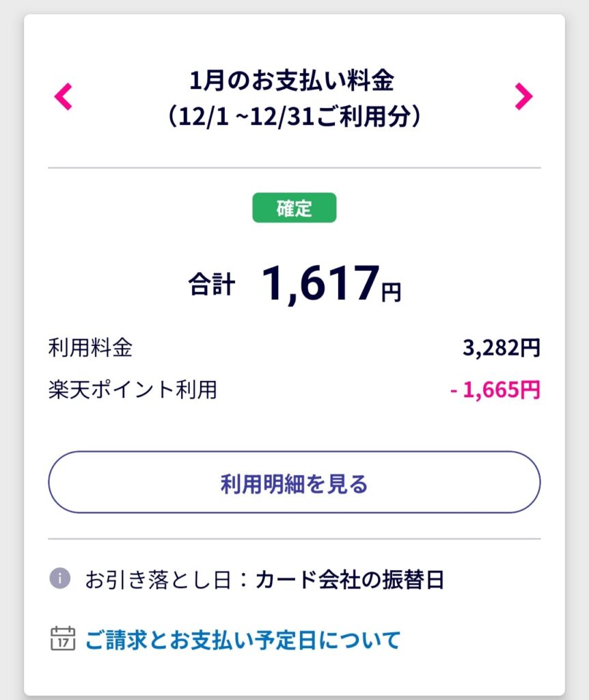Click the 楽天ポイント利用 row label
This screenshot has width=589, height=700.
click(x=133, y=390)
